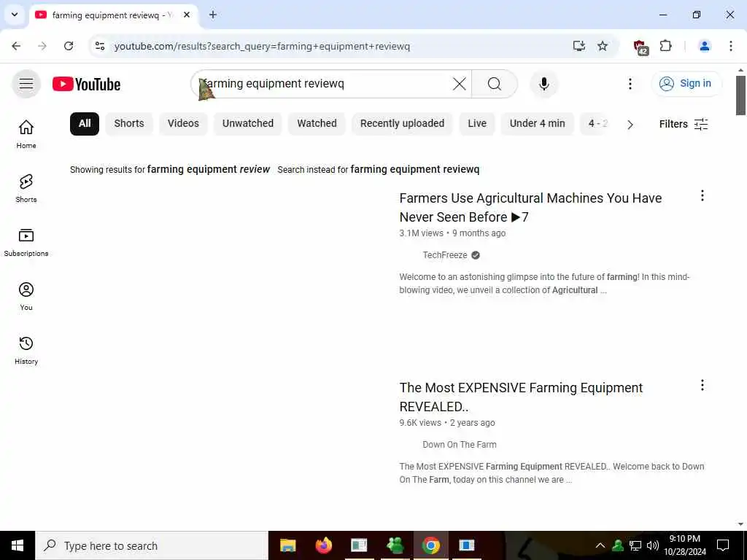Image resolution: width=747 pixels, height=560 pixels.
Task: Click the Sign in button
Action: [x=686, y=84]
